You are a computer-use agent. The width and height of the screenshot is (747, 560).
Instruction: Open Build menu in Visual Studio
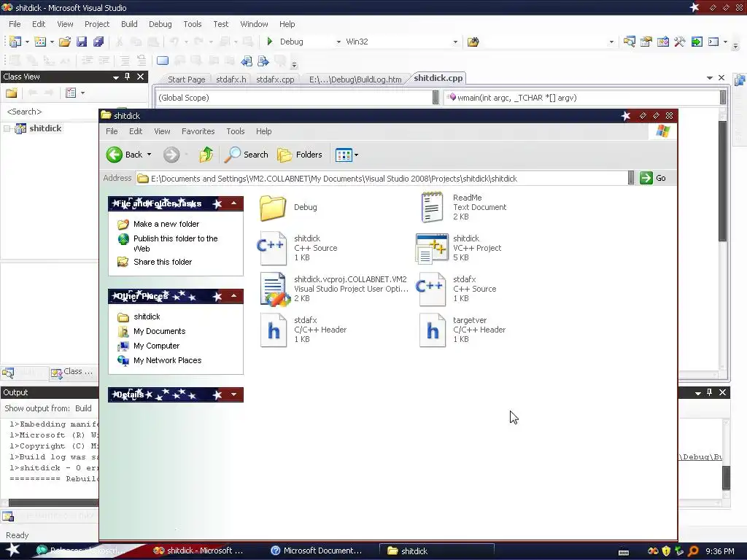click(129, 24)
